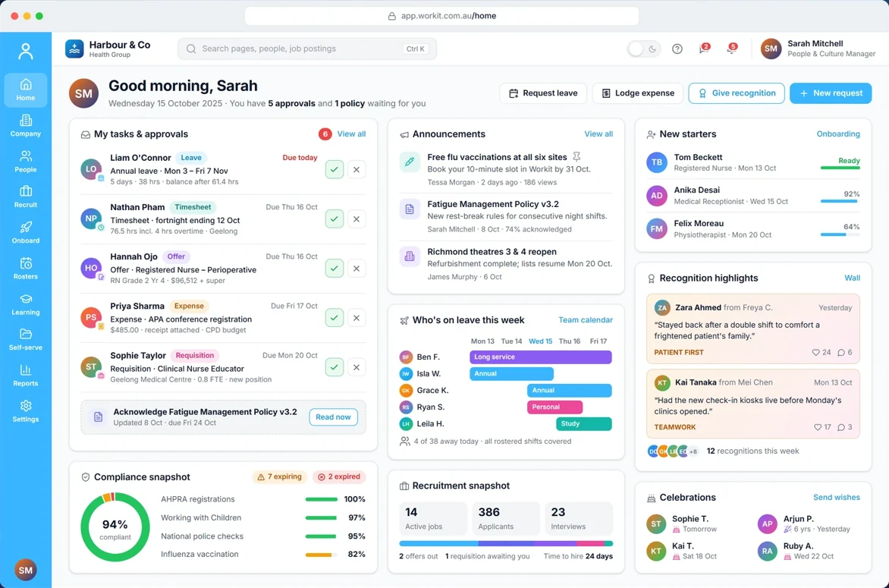This screenshot has height=588, width=889.
Task: Approve Liam O'Connor's leave request
Action: 335,169
